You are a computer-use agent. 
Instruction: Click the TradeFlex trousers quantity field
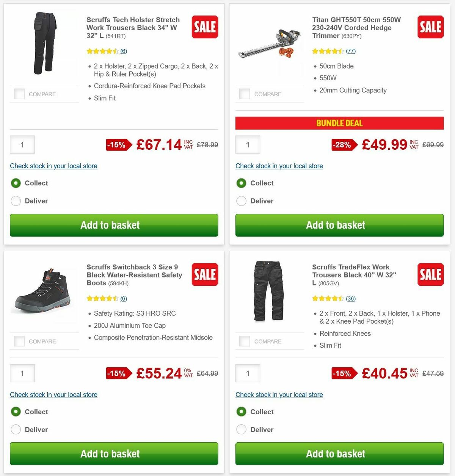coord(248,373)
